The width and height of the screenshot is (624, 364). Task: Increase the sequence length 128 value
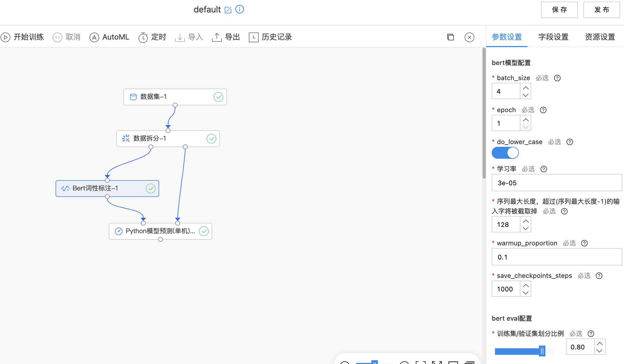[526, 221]
